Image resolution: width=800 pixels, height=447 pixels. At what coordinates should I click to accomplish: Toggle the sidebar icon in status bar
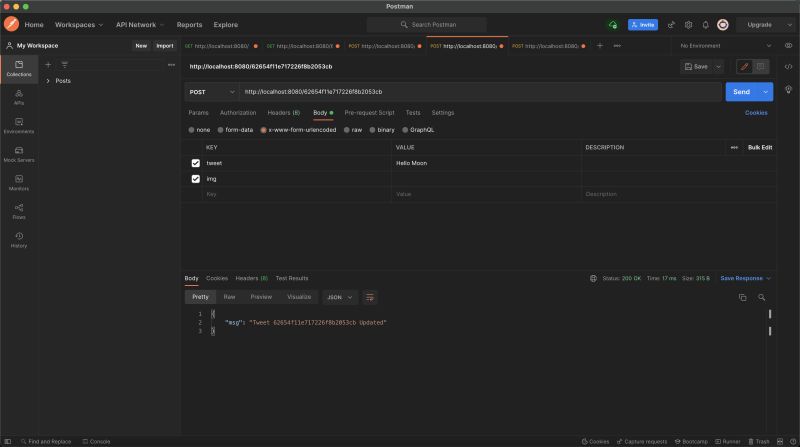pyautogui.click(x=8, y=442)
